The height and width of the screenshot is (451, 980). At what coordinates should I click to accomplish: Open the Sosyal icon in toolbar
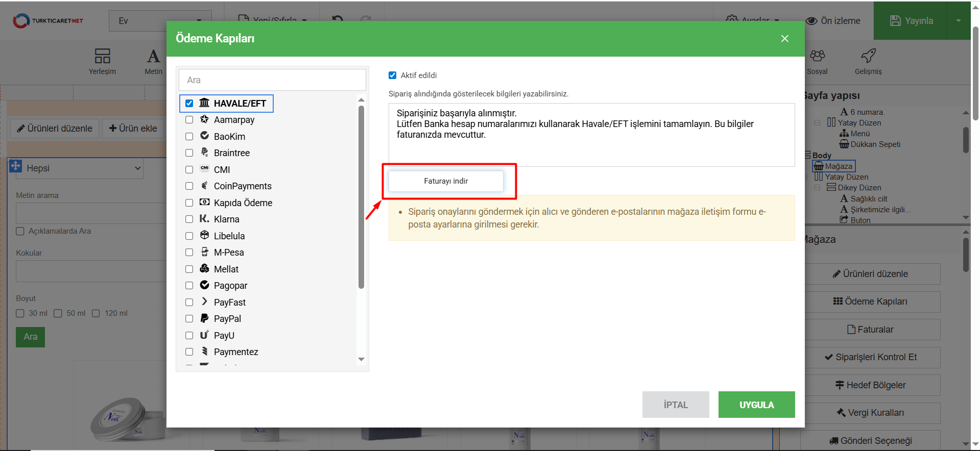(x=817, y=56)
